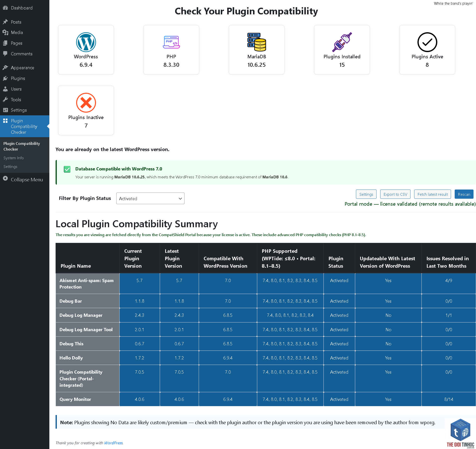Click the Akismet Anti-spam plugin name cell

88,284
